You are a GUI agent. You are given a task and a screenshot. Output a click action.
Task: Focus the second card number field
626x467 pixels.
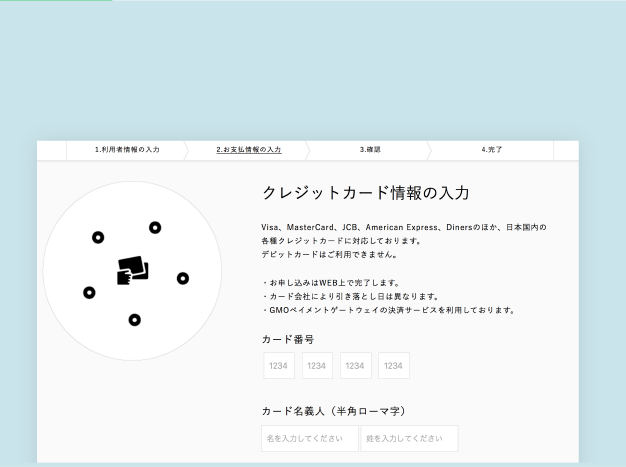[317, 365]
